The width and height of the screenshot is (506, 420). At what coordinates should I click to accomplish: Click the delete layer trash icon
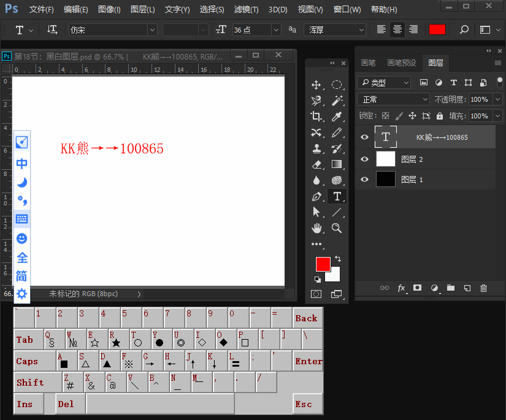tap(483, 288)
